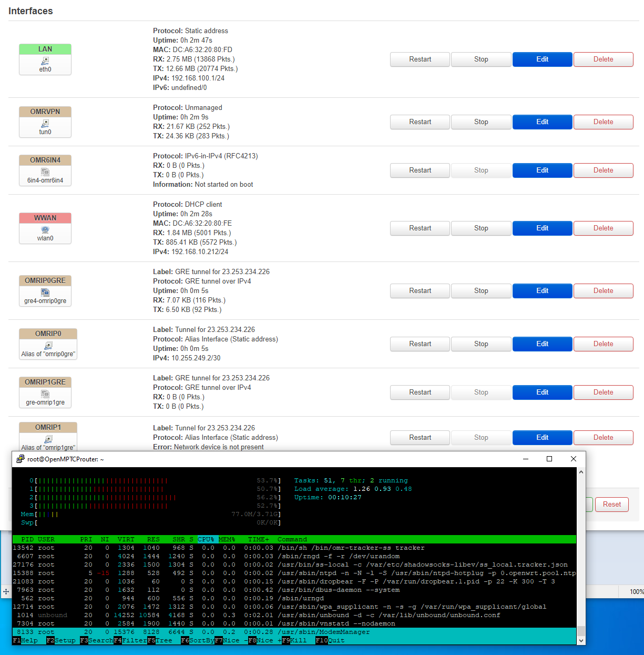Edit the OMRIP1 interface

pos(543,438)
